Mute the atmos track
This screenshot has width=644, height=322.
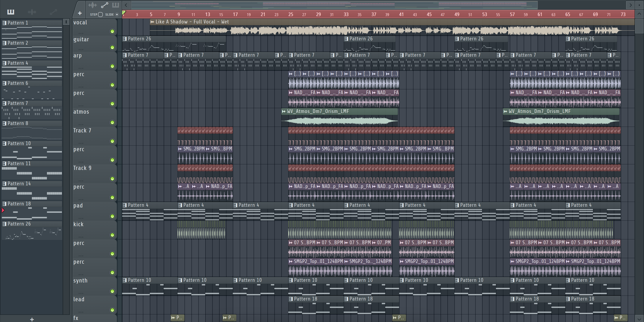tap(112, 123)
